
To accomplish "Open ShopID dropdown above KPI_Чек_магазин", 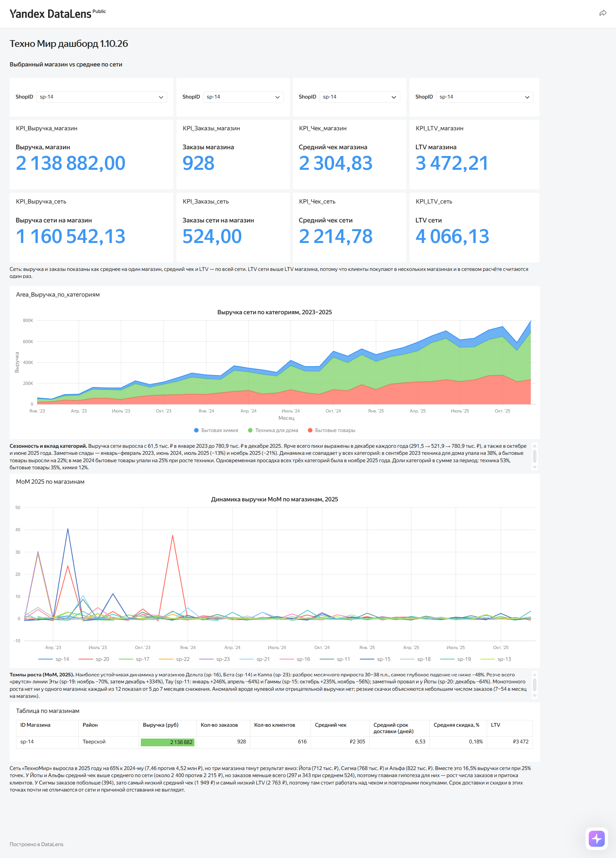I will tap(360, 97).
